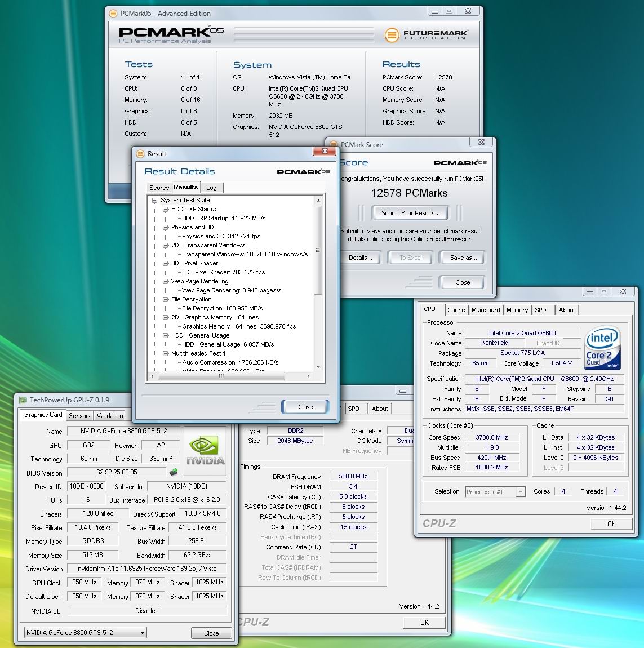
Task: Click the BIOS Version field 62.92.25.00.05
Action: click(x=117, y=472)
